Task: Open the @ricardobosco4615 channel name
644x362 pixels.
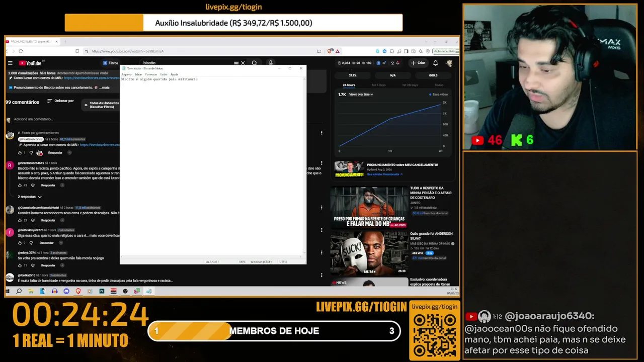Action: [x=31, y=163]
